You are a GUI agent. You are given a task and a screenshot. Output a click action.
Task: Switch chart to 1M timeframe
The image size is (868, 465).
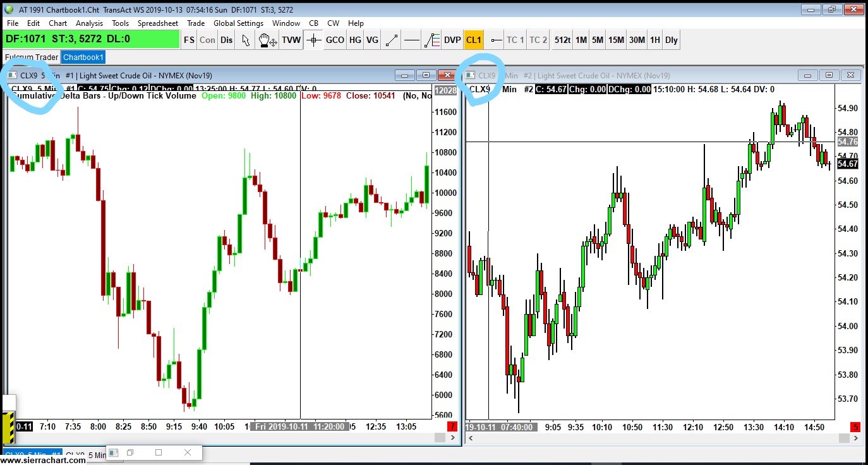[581, 40]
